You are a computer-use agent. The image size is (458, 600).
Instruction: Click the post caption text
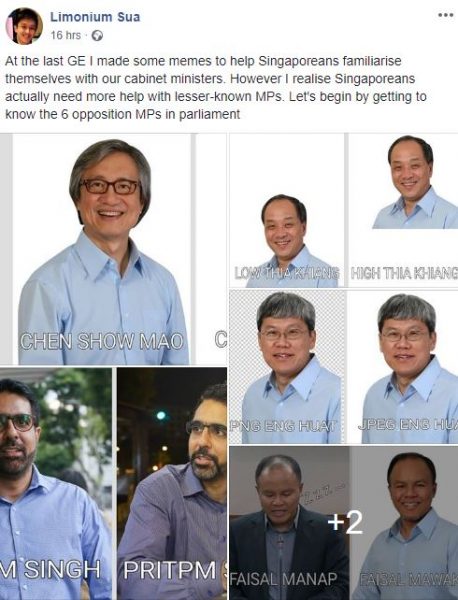(x=215, y=88)
